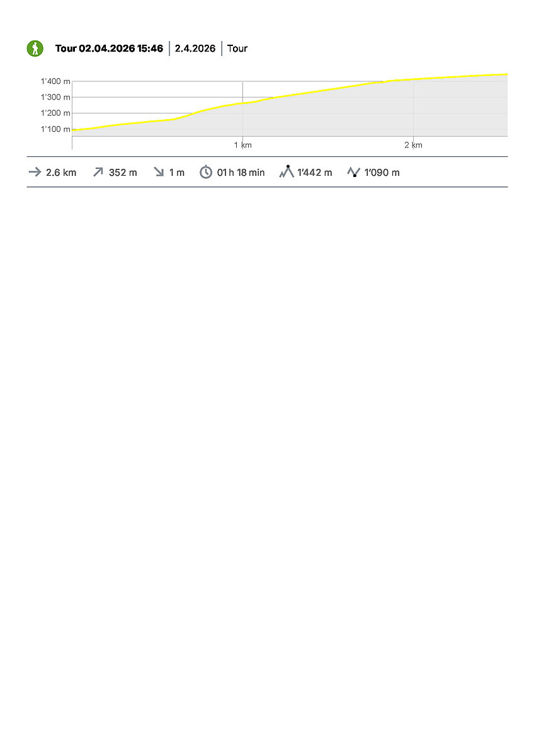Click the 'Tour' category label in header

pyautogui.click(x=237, y=49)
